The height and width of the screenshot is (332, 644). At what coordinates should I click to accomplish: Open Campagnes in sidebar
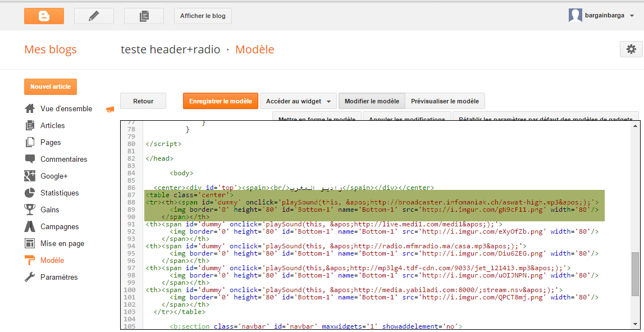60,227
